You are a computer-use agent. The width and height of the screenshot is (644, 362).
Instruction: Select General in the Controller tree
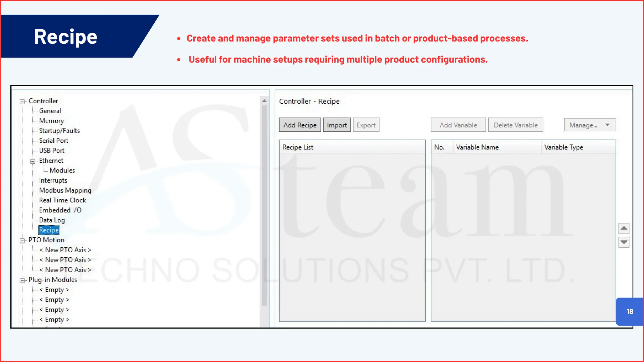[50, 111]
